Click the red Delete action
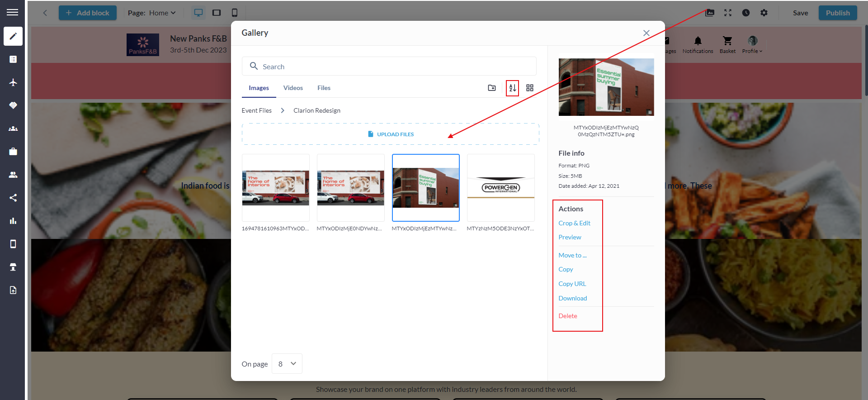Viewport: 868px width, 400px height. (567, 316)
